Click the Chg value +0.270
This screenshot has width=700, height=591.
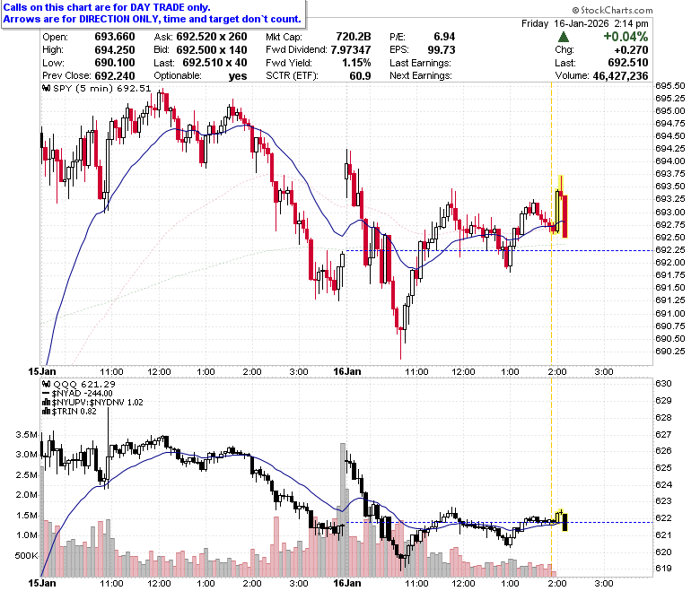(631, 50)
